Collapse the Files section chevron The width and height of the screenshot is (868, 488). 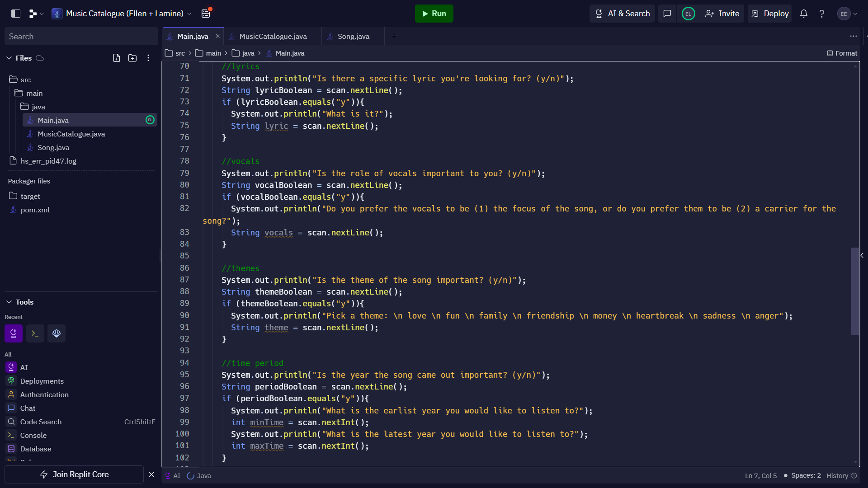(x=9, y=58)
